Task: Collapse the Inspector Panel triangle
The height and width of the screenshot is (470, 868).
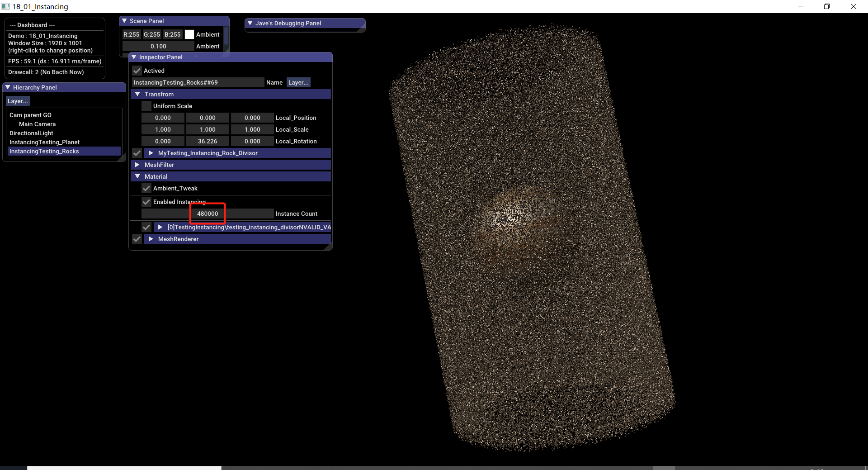Action: pyautogui.click(x=134, y=57)
